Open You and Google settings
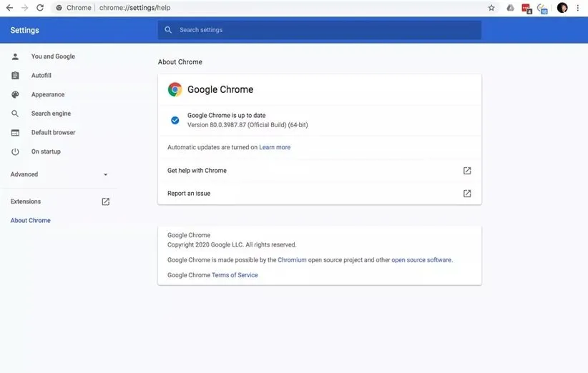Screen dimensions: 588x373 (53, 56)
